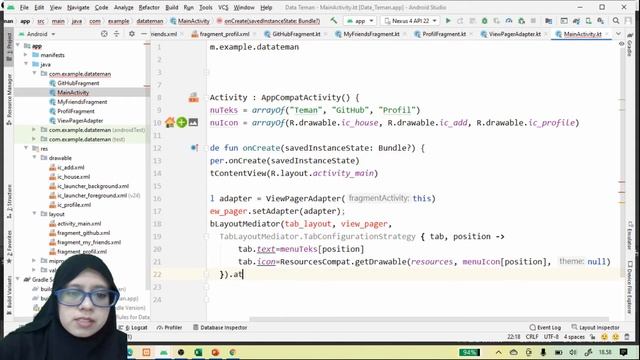Viewport: 640px width, 360px height.
Task: Hide the project panel with the minus icon
Action: (x=144, y=34)
